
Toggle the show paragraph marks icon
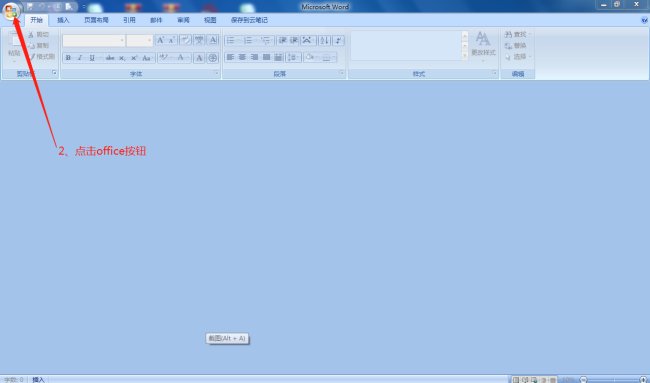tap(338, 40)
